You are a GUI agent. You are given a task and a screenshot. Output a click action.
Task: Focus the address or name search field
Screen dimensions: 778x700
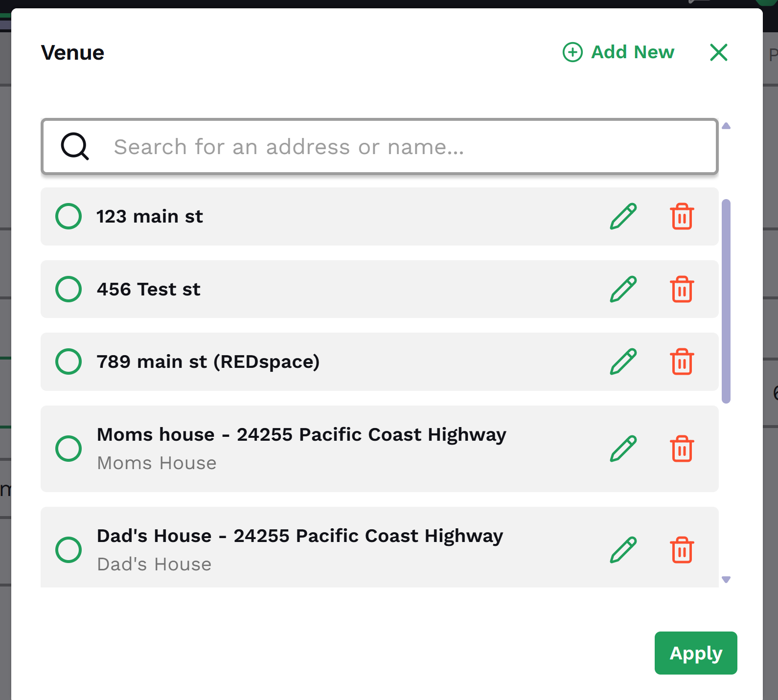tap(380, 146)
